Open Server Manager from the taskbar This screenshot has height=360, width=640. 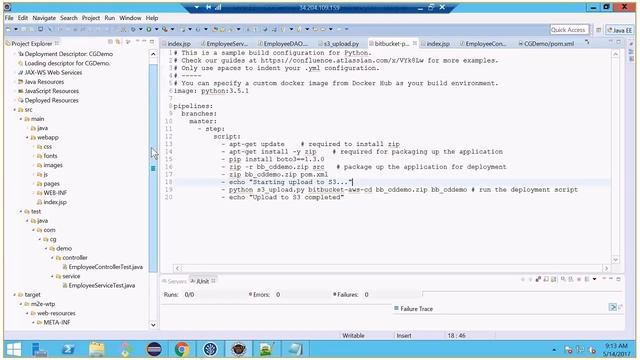tap(40, 350)
